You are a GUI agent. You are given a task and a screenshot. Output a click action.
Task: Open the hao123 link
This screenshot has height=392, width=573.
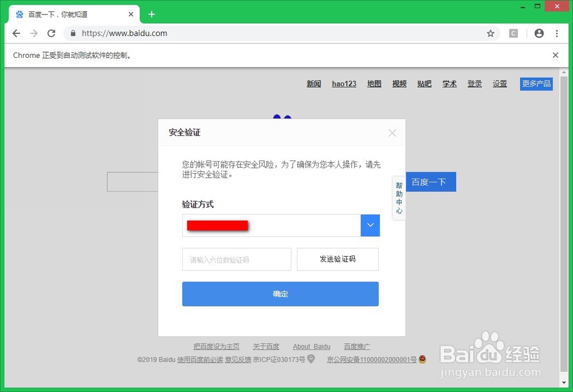344,84
